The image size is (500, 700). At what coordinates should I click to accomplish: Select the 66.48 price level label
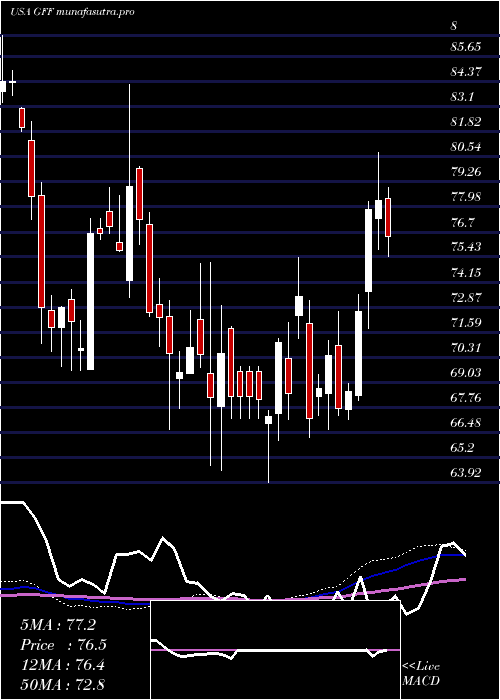coord(466,422)
